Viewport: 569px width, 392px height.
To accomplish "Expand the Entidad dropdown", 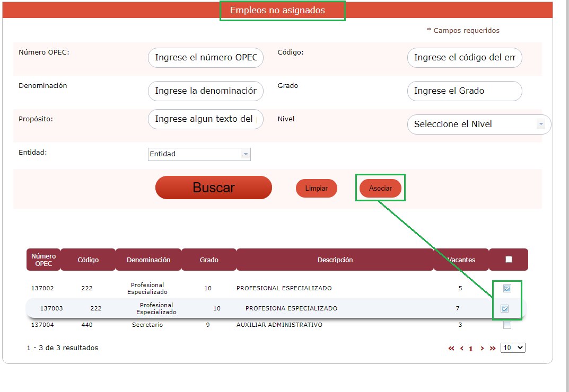I will 199,154.
